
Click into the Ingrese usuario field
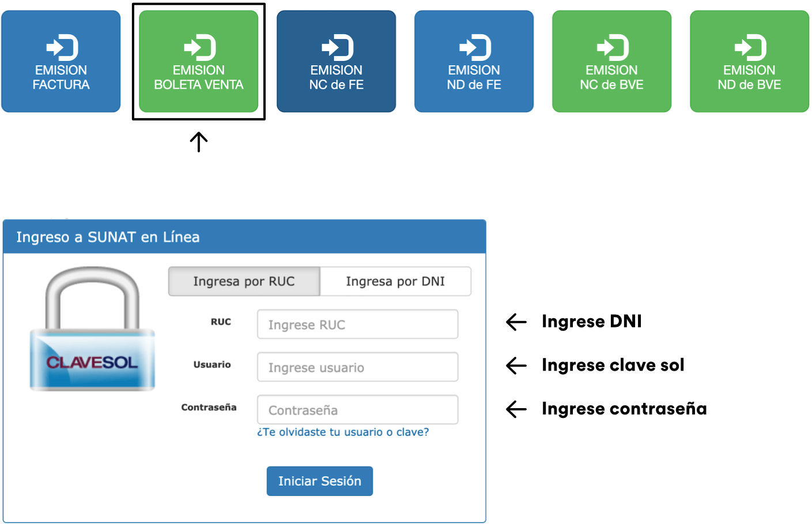[x=357, y=367]
